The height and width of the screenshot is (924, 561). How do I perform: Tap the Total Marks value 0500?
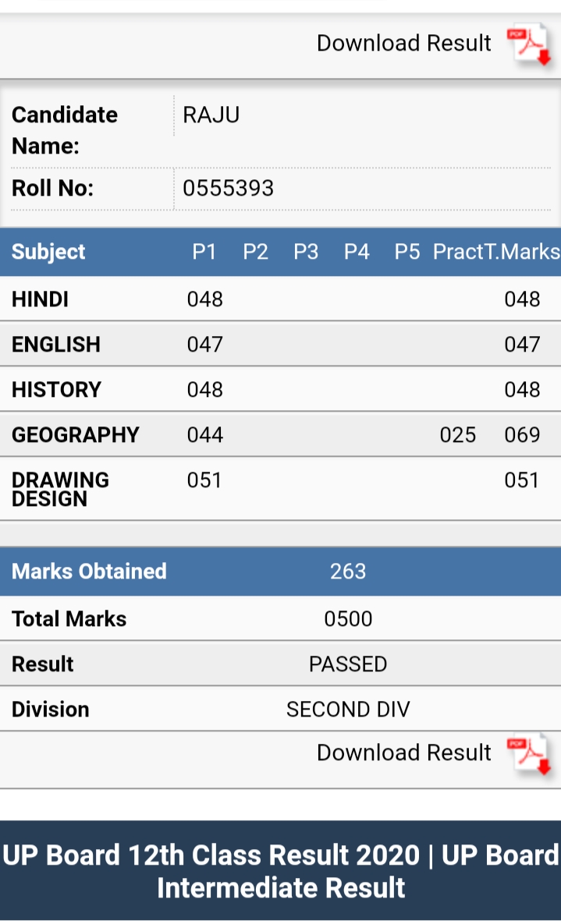(348, 619)
